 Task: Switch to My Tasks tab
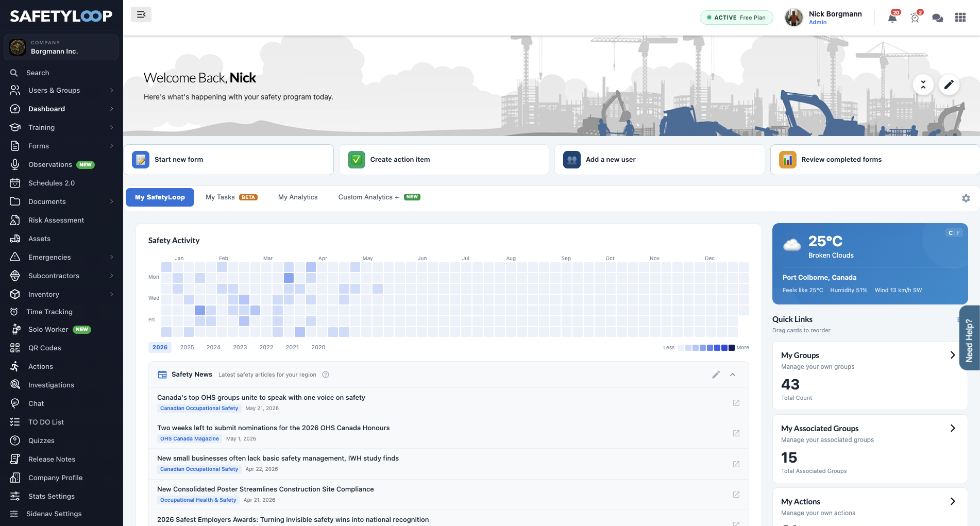[x=231, y=197]
